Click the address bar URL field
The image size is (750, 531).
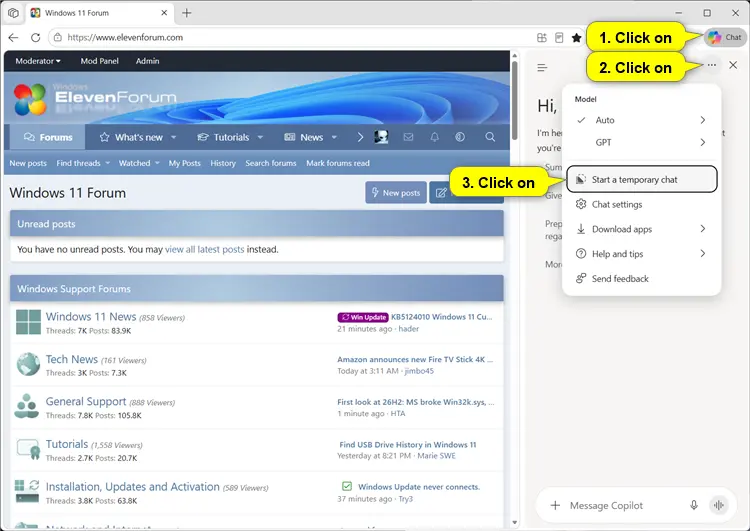point(297,37)
